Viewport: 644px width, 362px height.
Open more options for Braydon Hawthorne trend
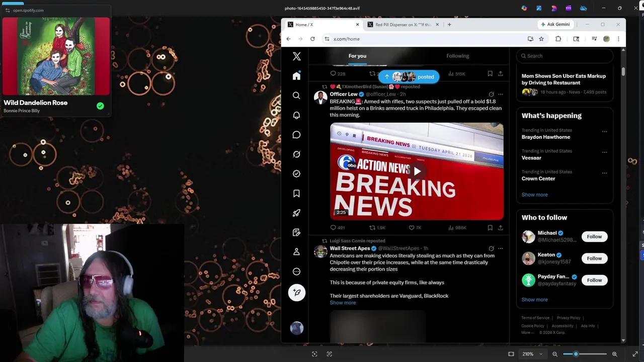click(x=604, y=132)
